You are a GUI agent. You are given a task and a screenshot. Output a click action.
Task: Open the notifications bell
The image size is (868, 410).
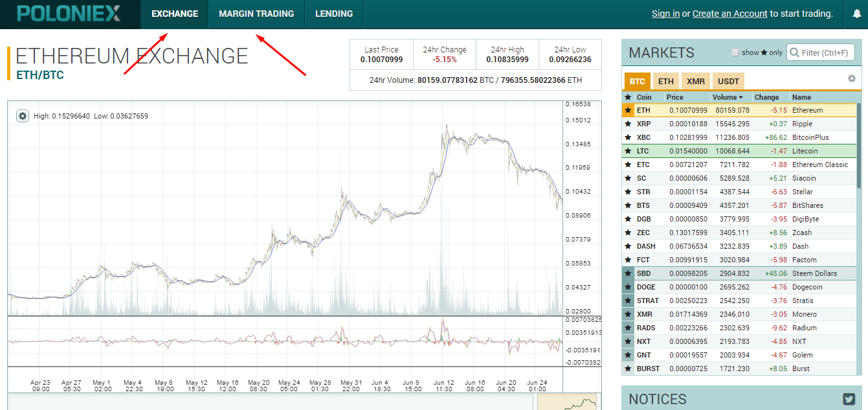(857, 14)
